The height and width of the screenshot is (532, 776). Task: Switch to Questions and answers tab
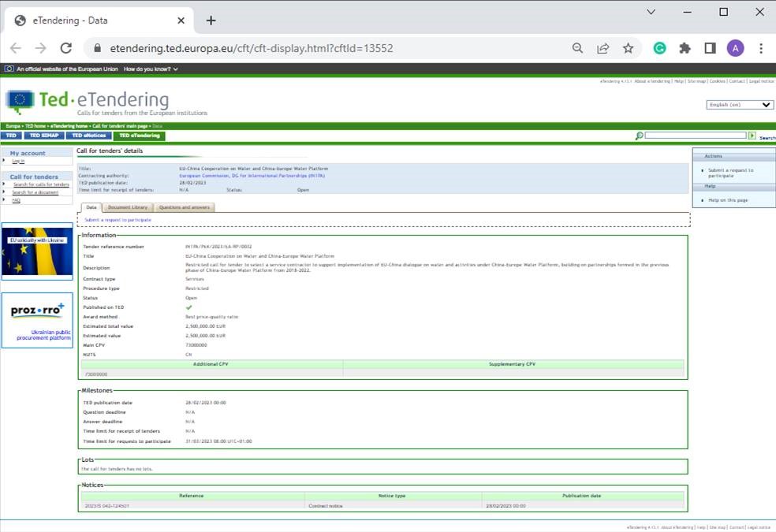click(x=184, y=207)
